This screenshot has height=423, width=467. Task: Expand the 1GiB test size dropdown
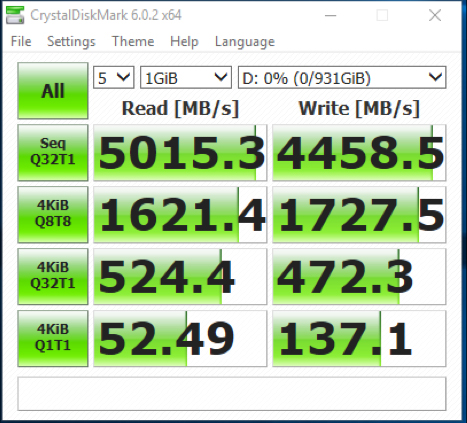186,78
